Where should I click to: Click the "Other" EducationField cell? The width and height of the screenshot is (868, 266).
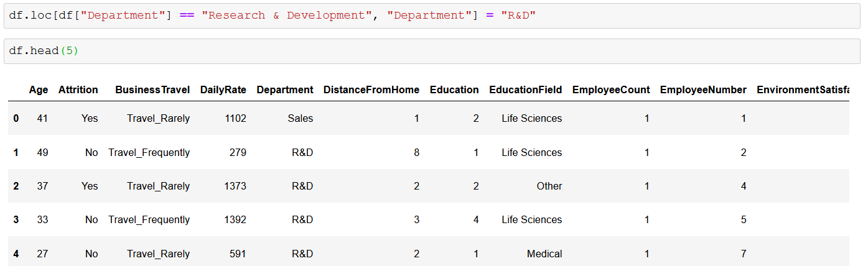point(549,186)
